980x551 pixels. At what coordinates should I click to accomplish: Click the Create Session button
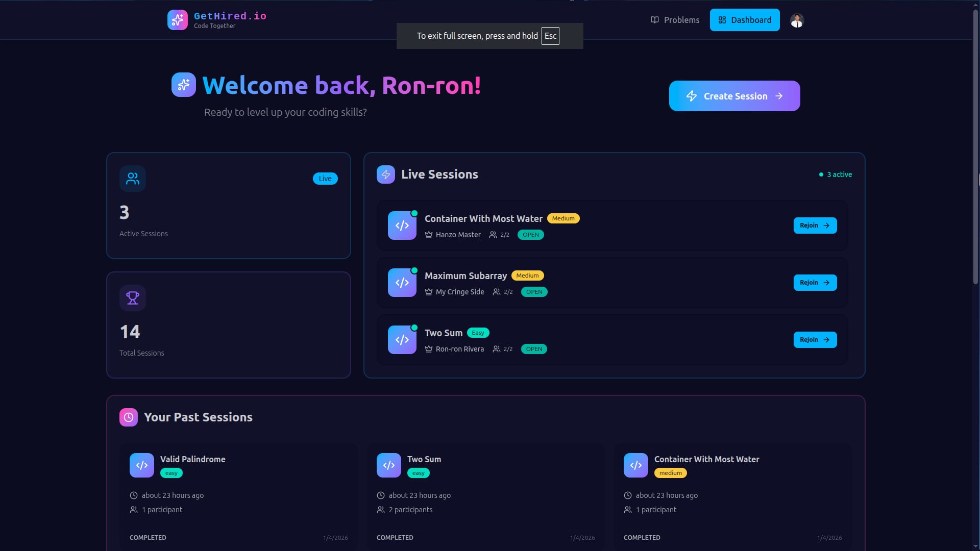coord(734,96)
